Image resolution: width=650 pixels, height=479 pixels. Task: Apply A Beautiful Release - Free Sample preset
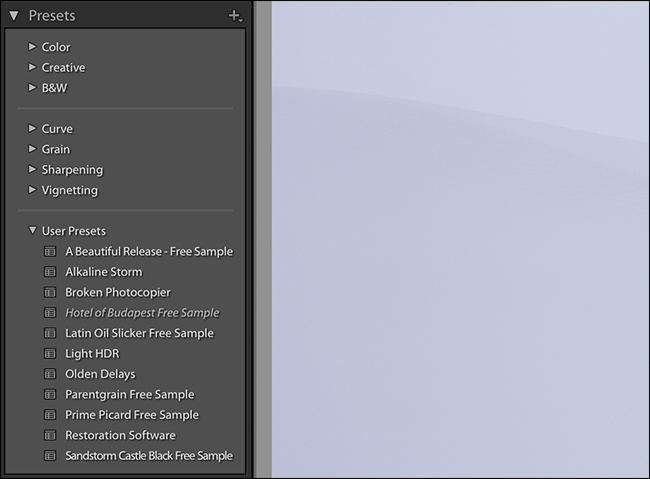148,251
